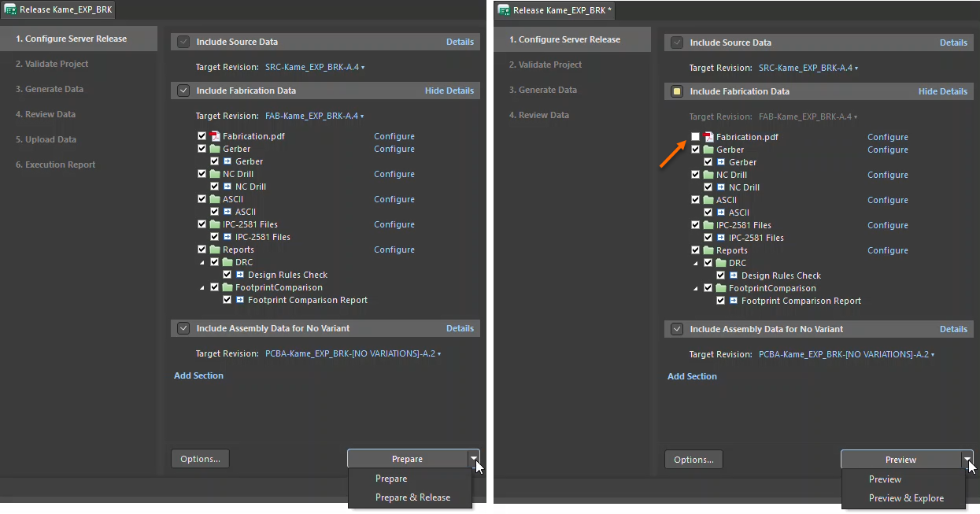The height and width of the screenshot is (514, 980).
Task: Check the unchecked Fabrication.pdf box in right window
Action: coord(695,137)
